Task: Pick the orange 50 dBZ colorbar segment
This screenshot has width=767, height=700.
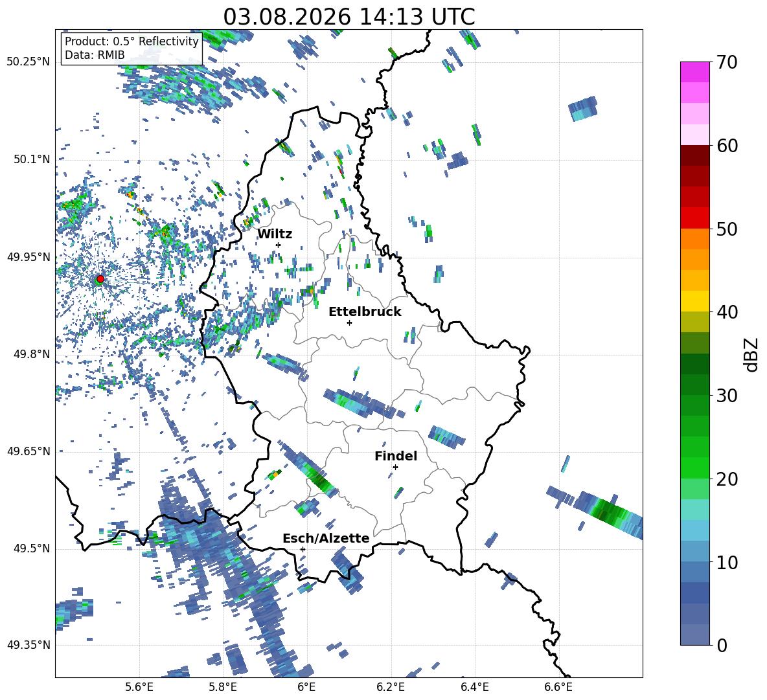Action: (x=694, y=239)
